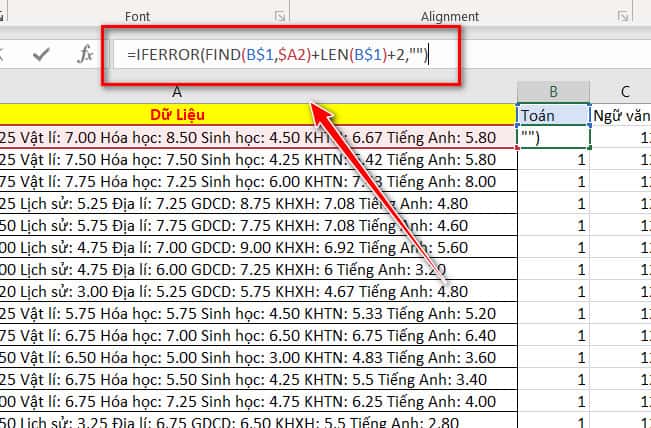This screenshot has width=651, height=428.
Task: Select row ending Tiếng Anh: 8.00
Action: [x=257, y=182]
